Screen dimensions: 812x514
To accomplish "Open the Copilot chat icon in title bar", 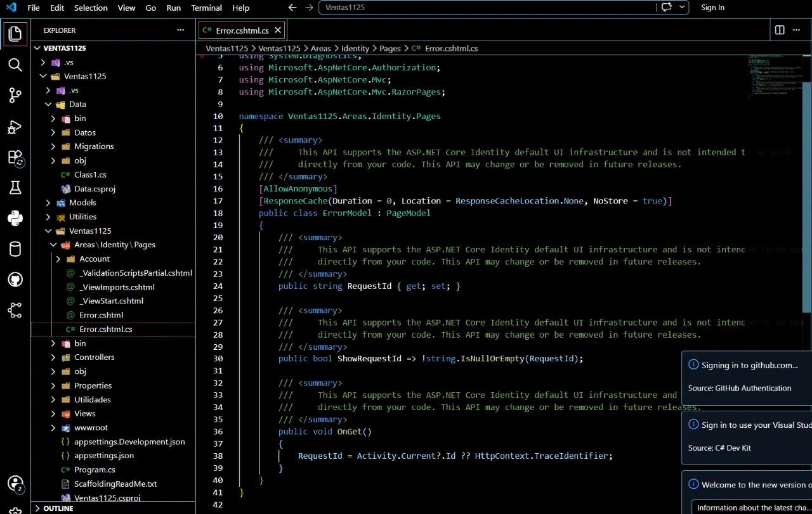I will tap(666, 8).
